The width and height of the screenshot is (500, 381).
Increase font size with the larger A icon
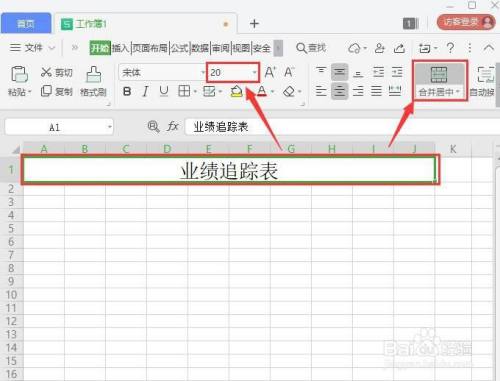tap(270, 72)
